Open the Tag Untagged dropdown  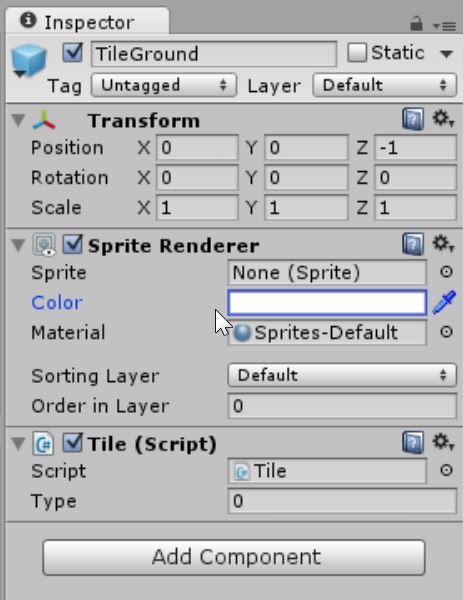[164, 85]
